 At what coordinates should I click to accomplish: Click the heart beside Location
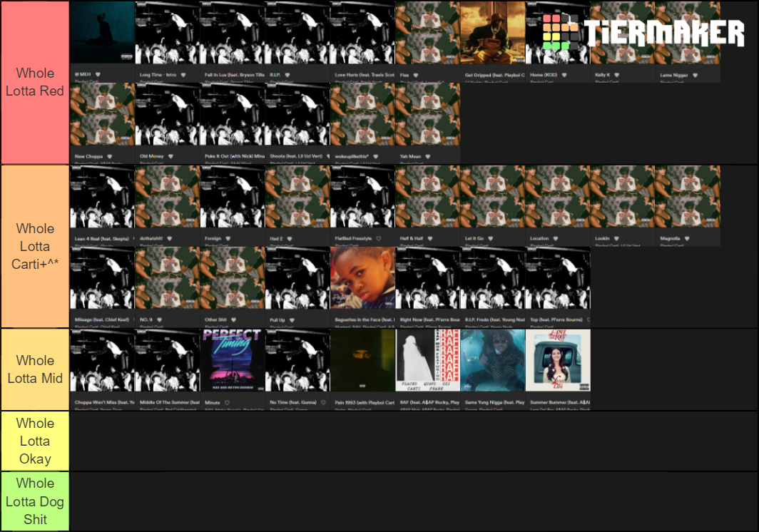click(x=555, y=238)
